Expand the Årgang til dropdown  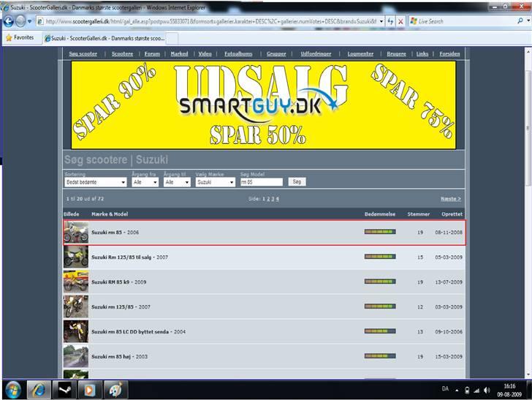[177, 182]
